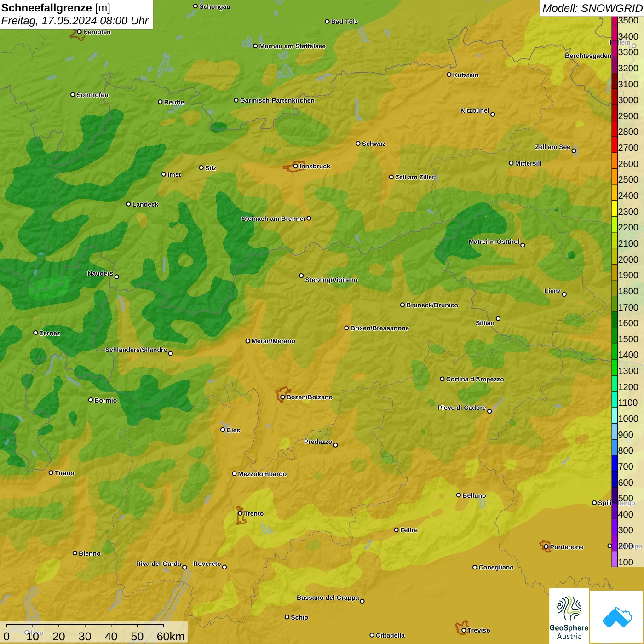This screenshot has width=644, height=644.
Task: Select the 'Brixen/Bressanone' label
Action: (x=379, y=328)
